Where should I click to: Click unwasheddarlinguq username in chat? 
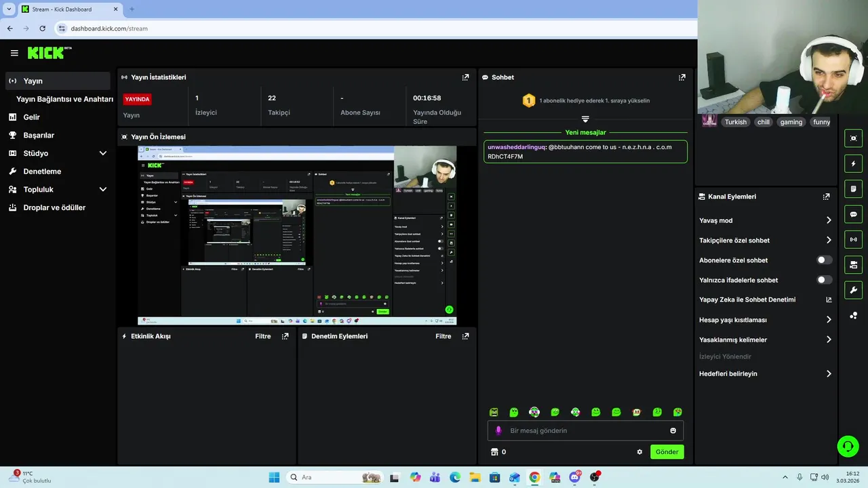point(516,147)
